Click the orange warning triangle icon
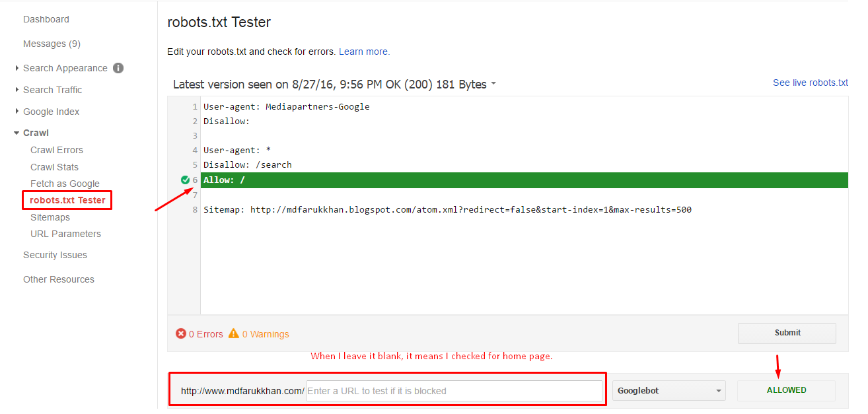868x414 pixels. pos(234,333)
